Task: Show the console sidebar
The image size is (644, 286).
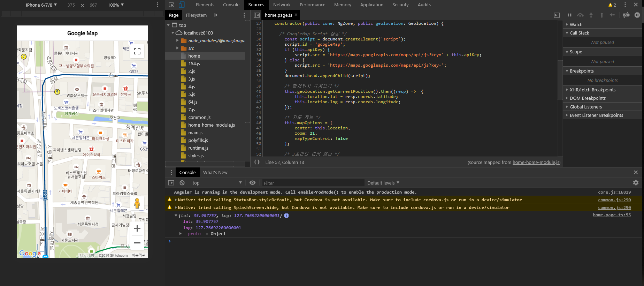Action: pyautogui.click(x=171, y=183)
